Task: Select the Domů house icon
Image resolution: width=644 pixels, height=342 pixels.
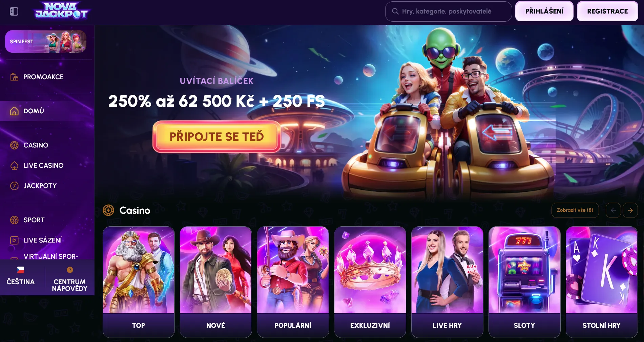Action: pos(14,111)
